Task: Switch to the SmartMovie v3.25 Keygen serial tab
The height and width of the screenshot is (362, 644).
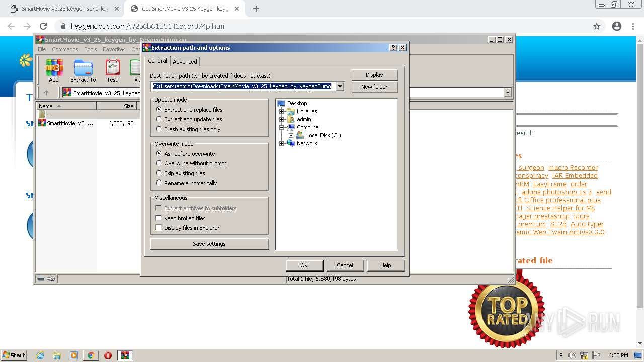Action: tap(65, 9)
